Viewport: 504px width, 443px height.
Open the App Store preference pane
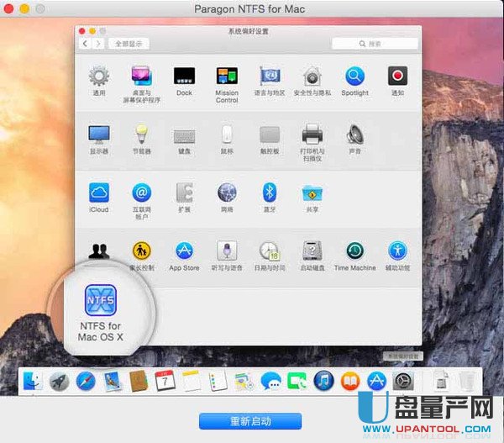pos(184,251)
